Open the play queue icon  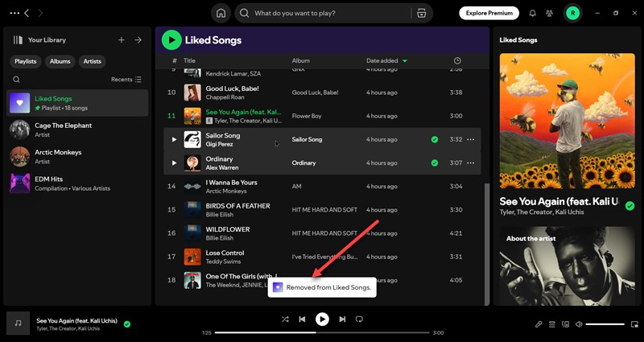pos(552,324)
